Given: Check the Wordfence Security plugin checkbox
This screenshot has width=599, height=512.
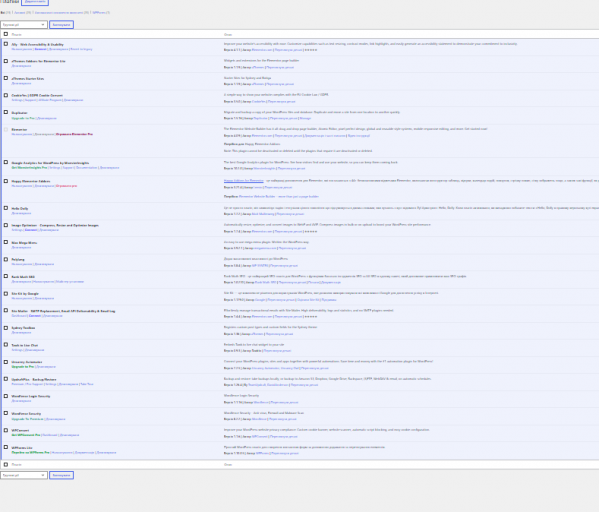Looking at the screenshot, I should (6, 413).
